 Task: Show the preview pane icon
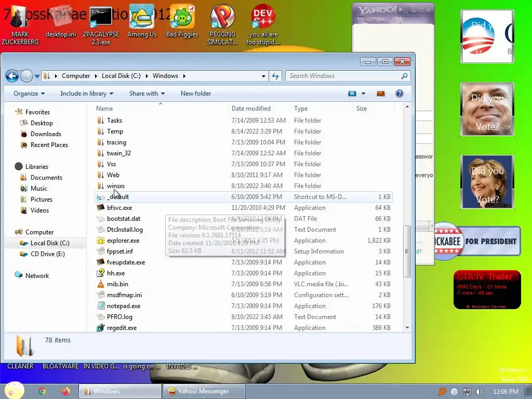pyautogui.click(x=381, y=94)
